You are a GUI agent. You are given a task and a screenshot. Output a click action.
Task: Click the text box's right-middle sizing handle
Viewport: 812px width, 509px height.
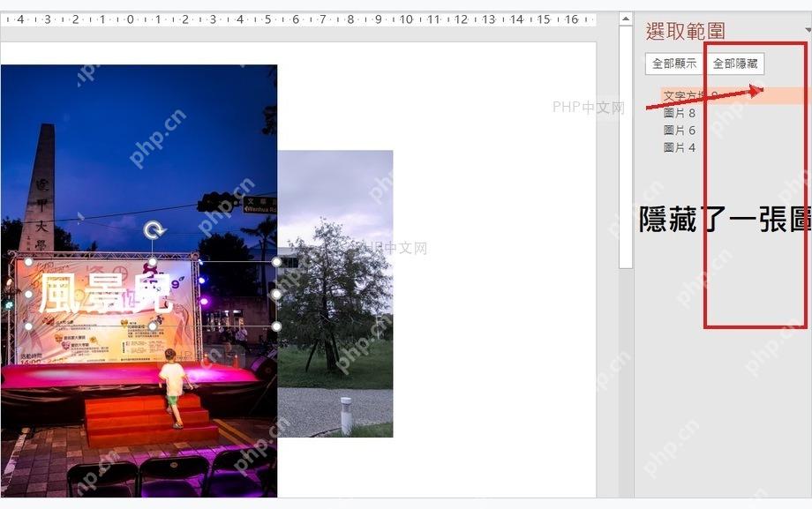276,294
